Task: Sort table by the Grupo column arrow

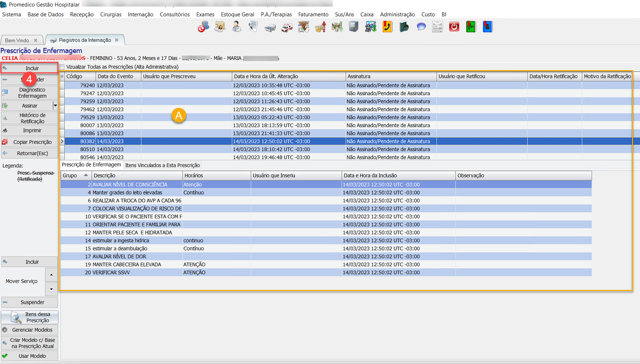Action: point(86,175)
